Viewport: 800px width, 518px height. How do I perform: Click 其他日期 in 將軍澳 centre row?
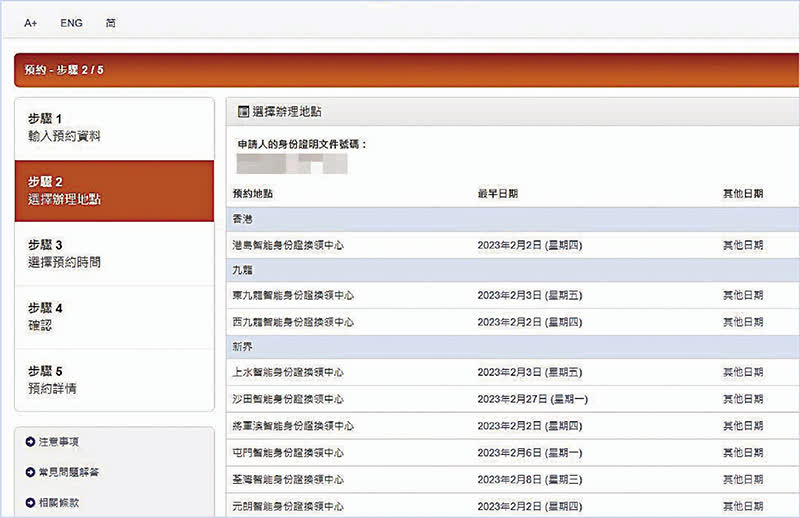click(743, 426)
